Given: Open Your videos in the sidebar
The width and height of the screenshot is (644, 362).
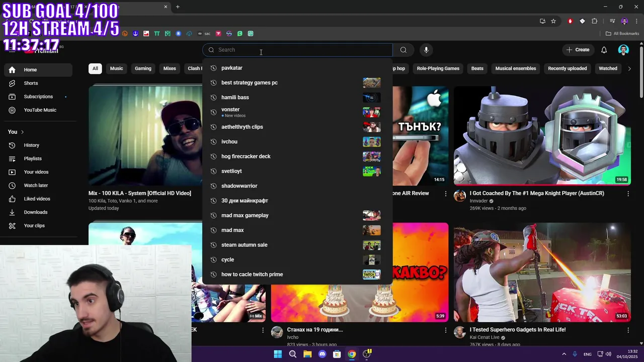Looking at the screenshot, I should (38, 172).
